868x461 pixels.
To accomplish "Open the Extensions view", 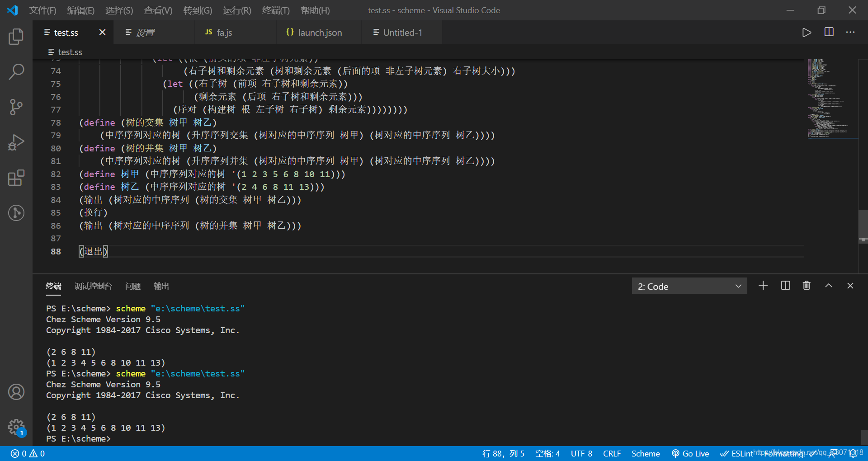I will pos(16,178).
